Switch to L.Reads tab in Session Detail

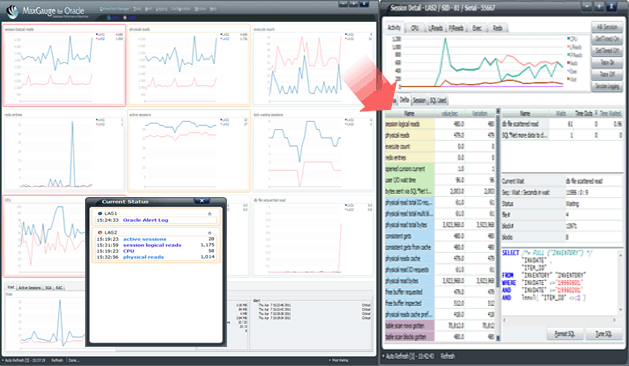click(x=435, y=28)
